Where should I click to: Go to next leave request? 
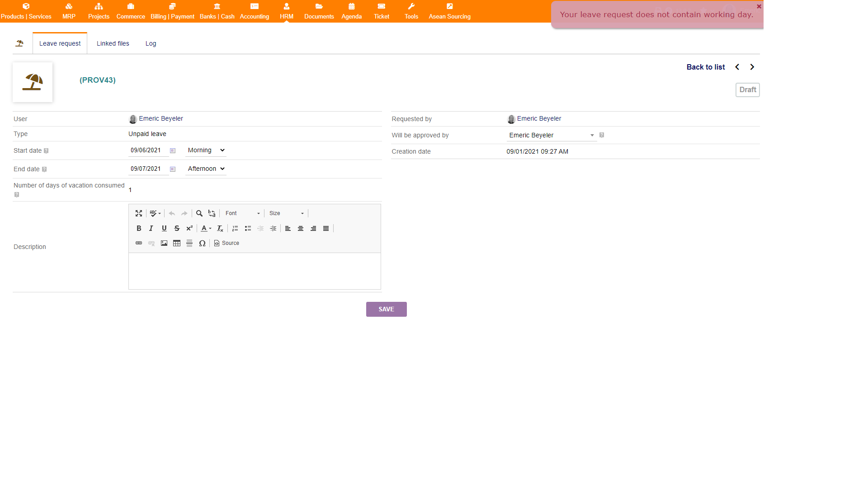point(752,67)
